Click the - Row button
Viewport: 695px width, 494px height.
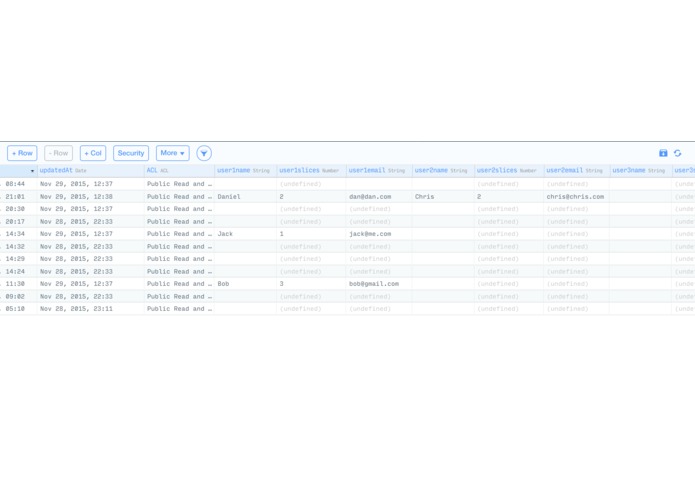click(x=59, y=153)
